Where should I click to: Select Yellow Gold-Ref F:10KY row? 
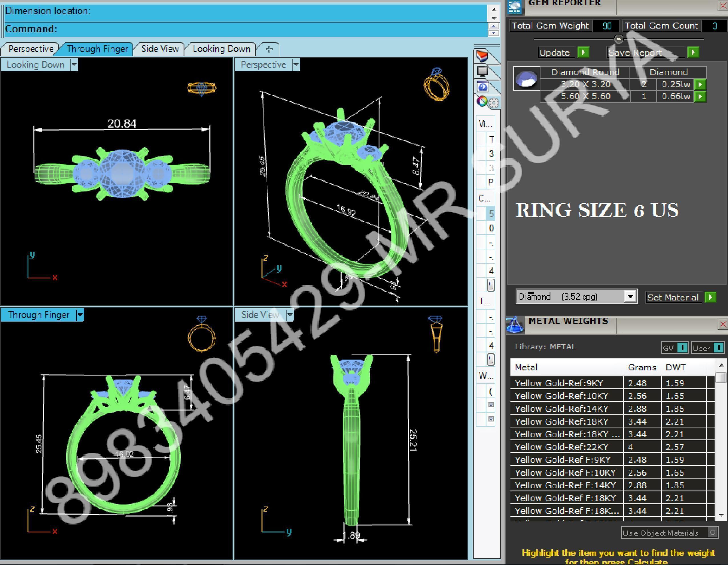(612, 472)
